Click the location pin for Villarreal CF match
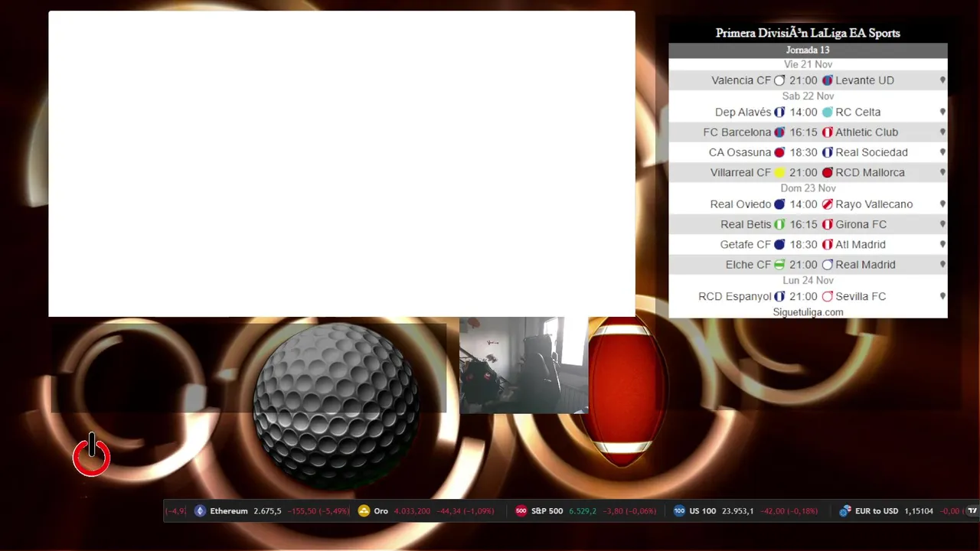 click(x=942, y=172)
